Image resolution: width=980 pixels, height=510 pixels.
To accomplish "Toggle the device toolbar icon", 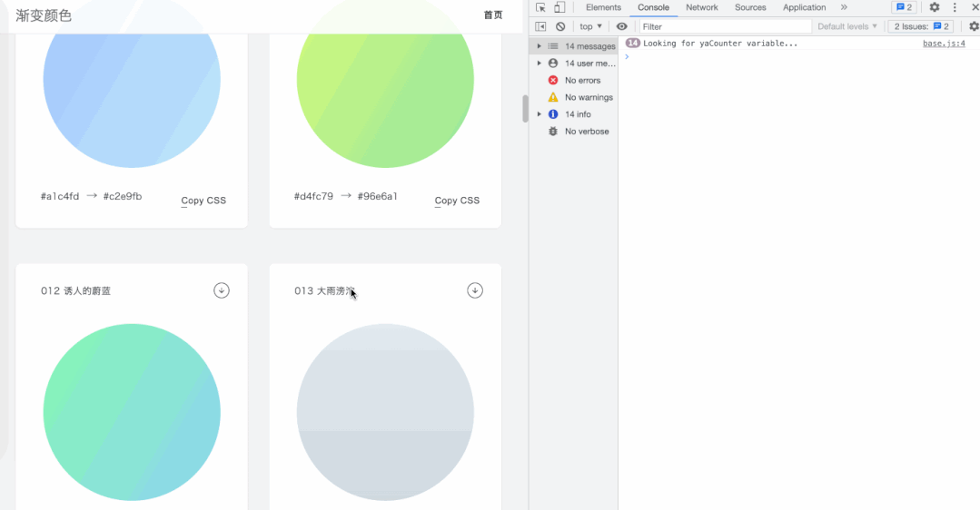I will [559, 7].
